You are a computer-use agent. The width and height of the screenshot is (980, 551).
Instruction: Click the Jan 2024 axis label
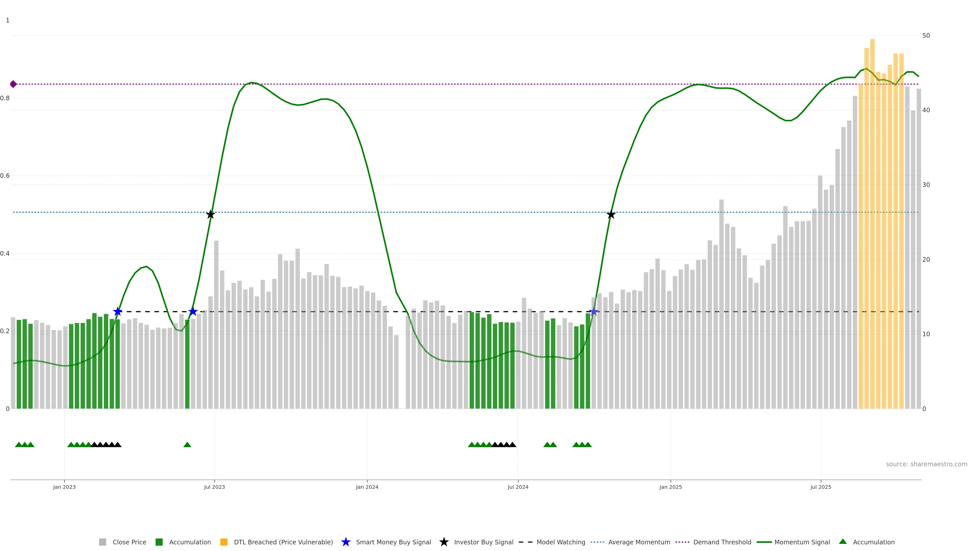pyautogui.click(x=367, y=487)
